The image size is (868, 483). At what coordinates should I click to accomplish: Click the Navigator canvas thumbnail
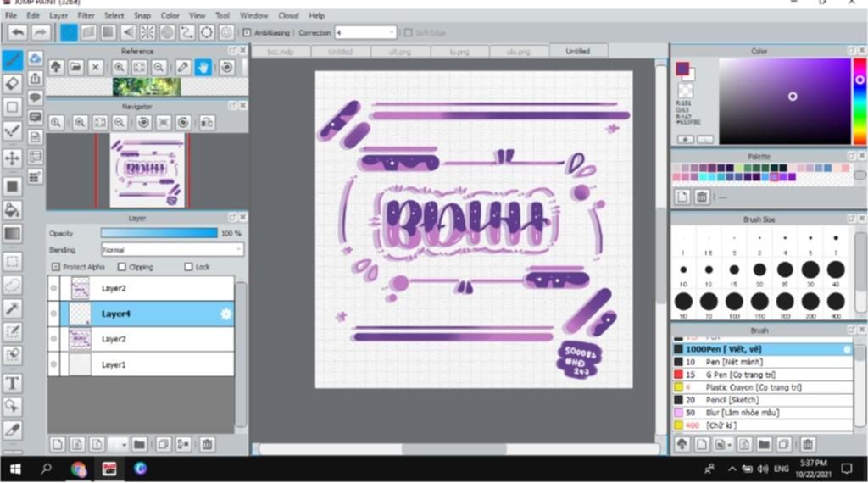click(147, 169)
